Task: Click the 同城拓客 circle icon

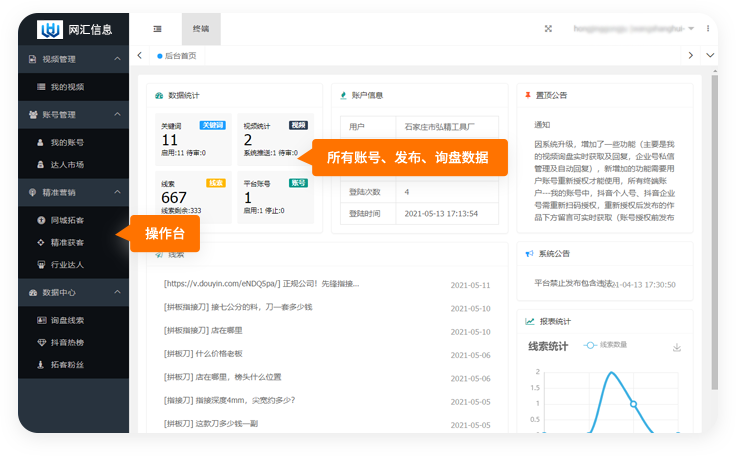Action: [x=41, y=220]
